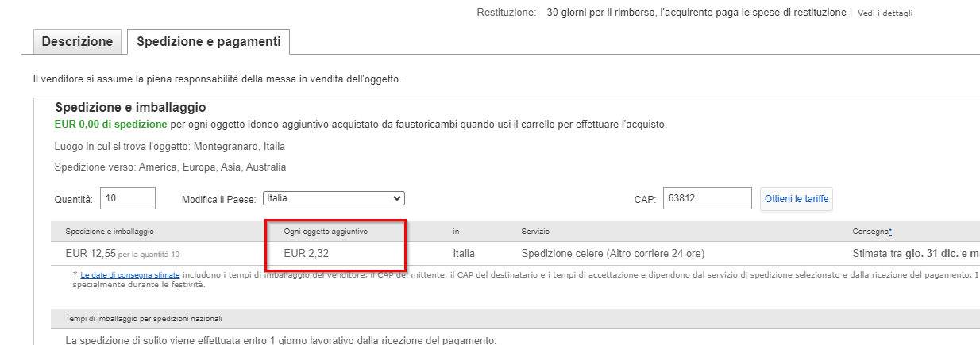Screen dimensions: 980x345
Task: Click the green EUR 0,00 di spedizione text
Action: pos(110,125)
